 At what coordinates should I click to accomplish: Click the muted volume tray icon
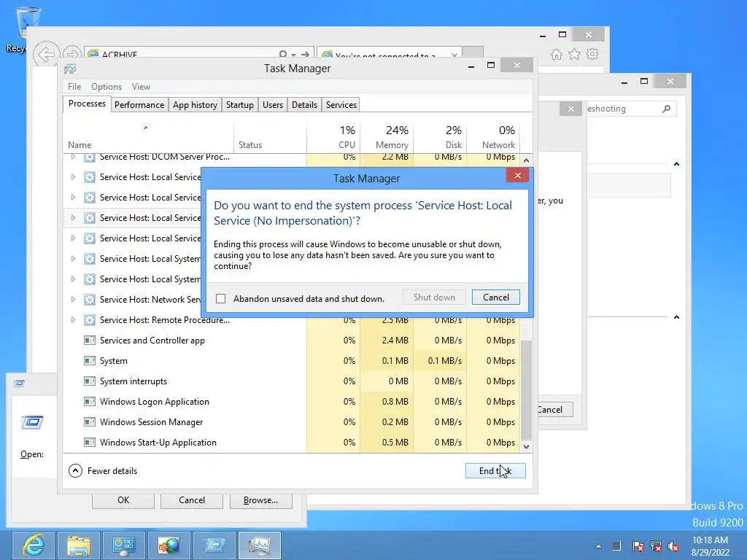click(673, 546)
